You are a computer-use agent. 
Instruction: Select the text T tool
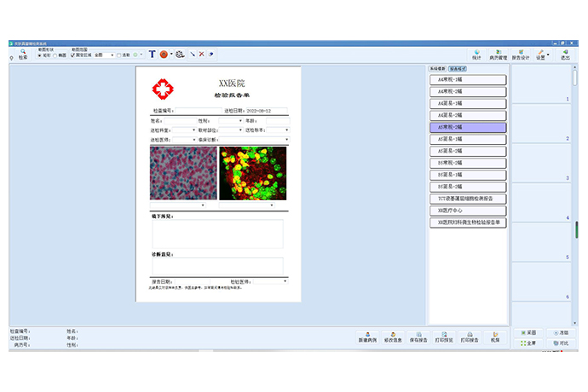pyautogui.click(x=152, y=54)
